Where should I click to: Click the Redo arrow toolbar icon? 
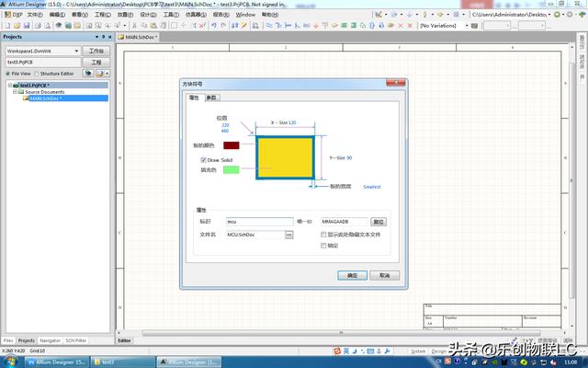click(x=223, y=26)
